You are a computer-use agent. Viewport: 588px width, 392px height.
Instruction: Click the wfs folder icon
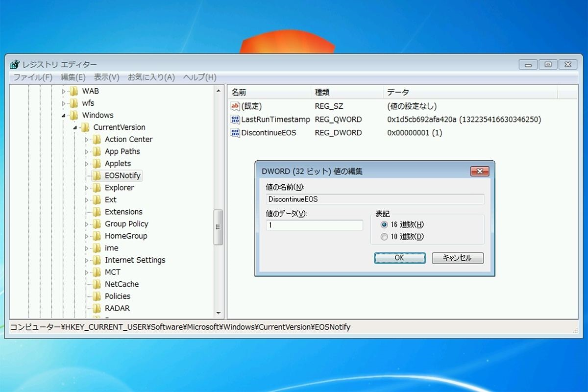point(74,103)
